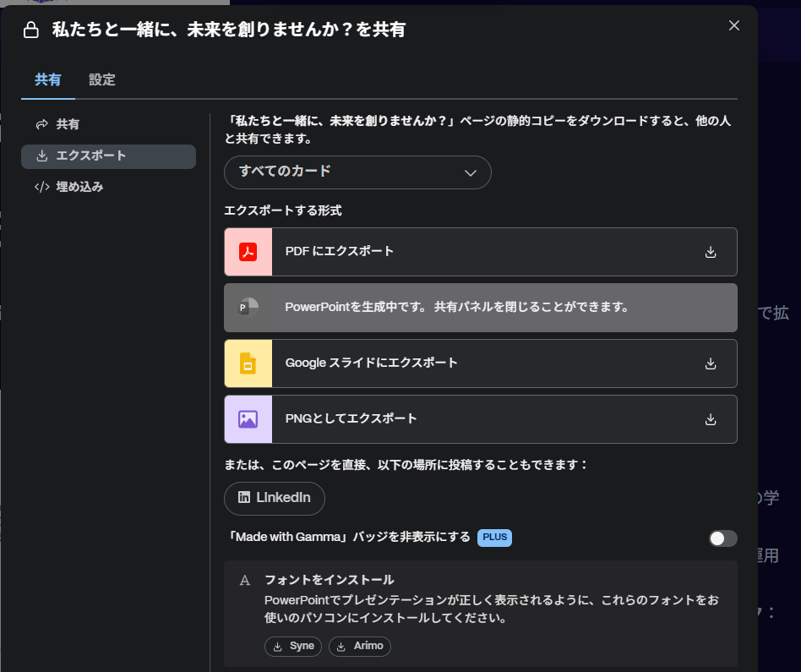Click the PDF export red icon
This screenshot has height=672, width=801.
[x=248, y=252]
